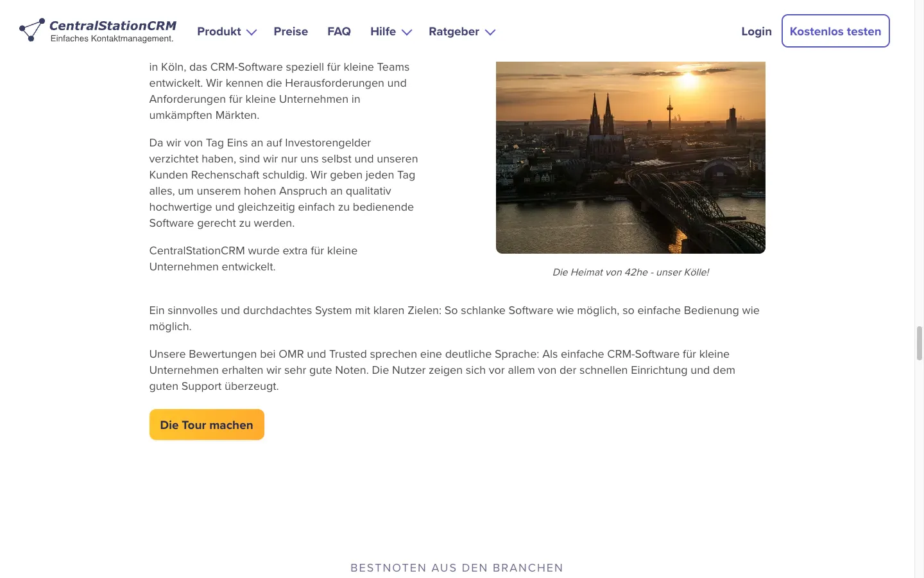
Task: Open the CentralStationCRM home wordmark
Action: click(x=113, y=26)
